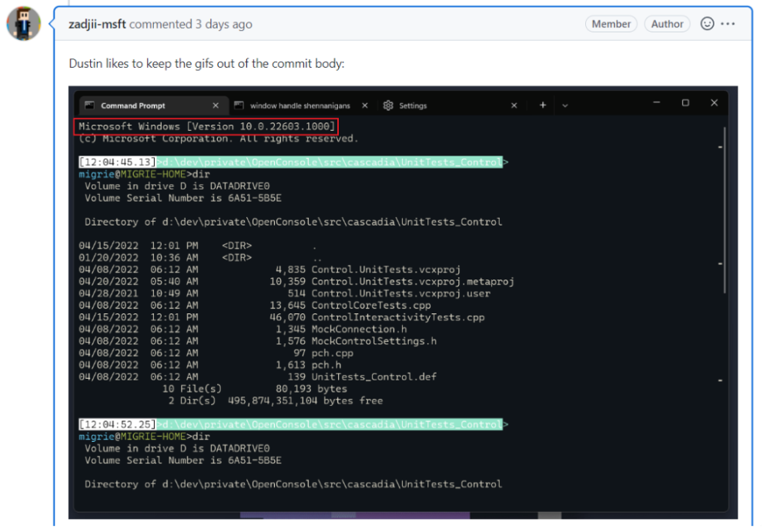The width and height of the screenshot is (770, 532).
Task: Open zadjii-msft profile link
Action: coord(97,24)
